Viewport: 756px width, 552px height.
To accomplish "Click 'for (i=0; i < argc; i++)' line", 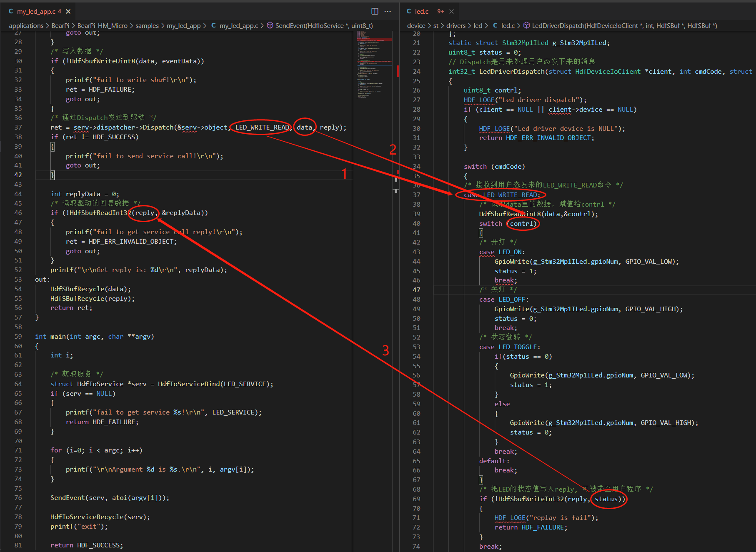I will coord(96,450).
